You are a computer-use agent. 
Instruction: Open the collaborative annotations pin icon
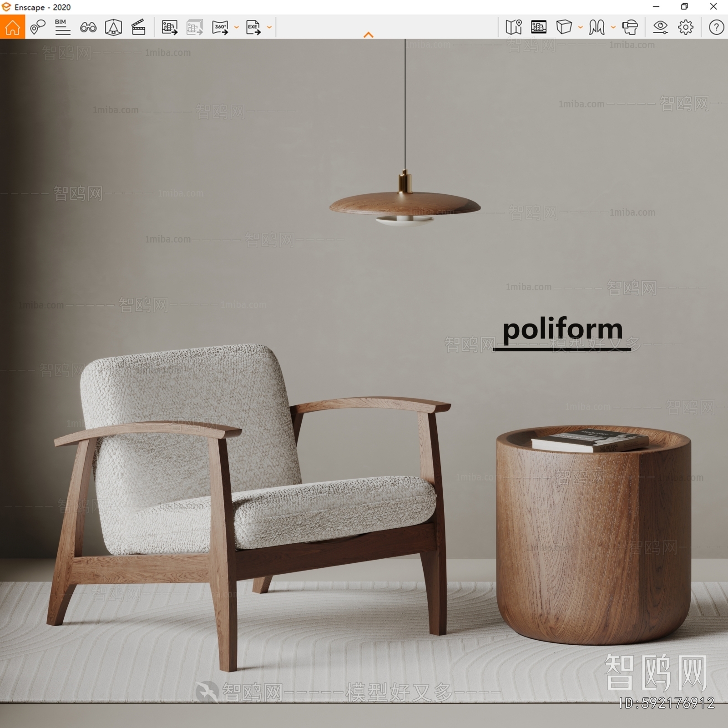38,27
